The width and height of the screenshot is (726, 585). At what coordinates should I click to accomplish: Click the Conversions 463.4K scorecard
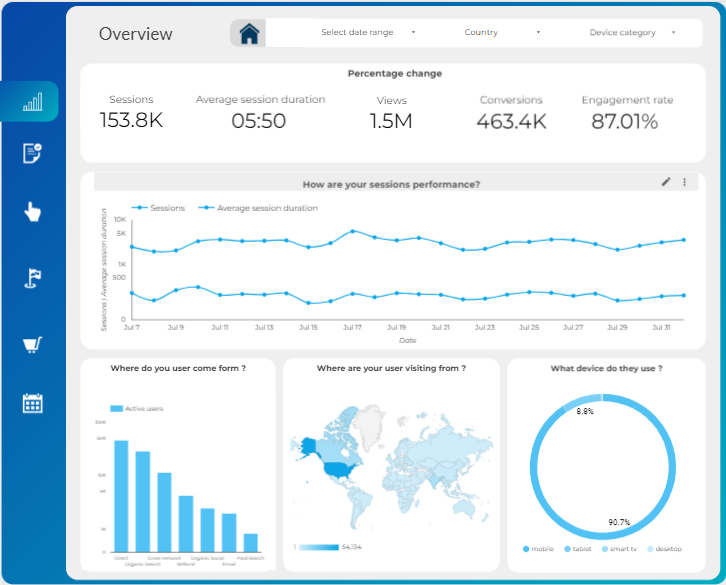pos(511,113)
